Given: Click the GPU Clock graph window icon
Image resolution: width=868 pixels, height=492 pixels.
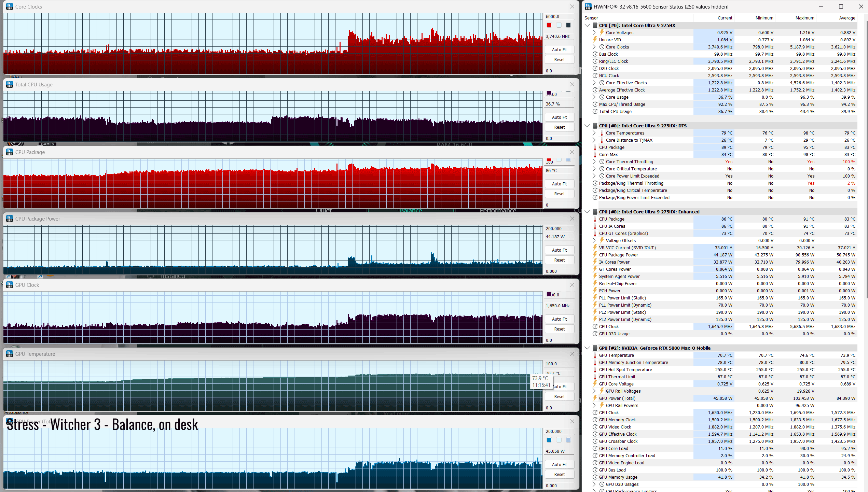Looking at the screenshot, I should pyautogui.click(x=10, y=285).
